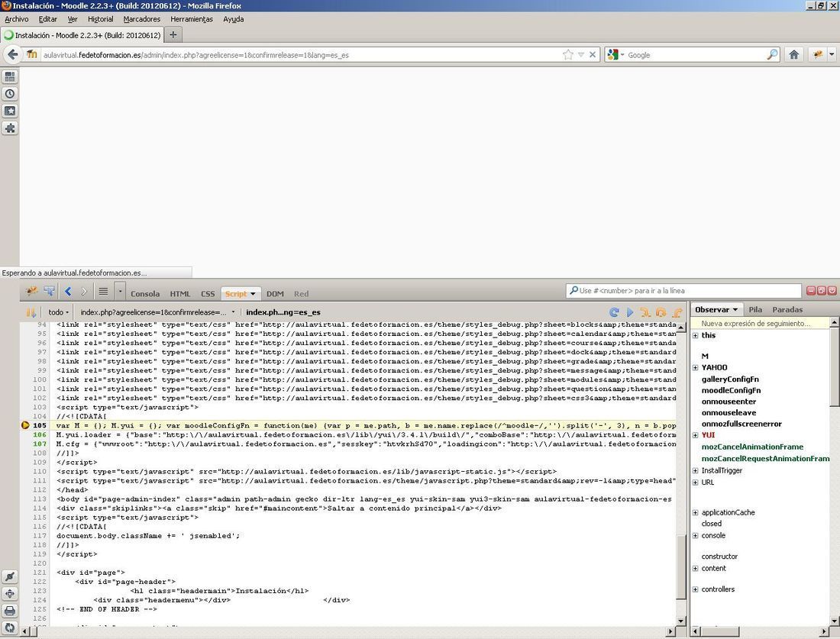Open the Historial menu

pos(100,19)
